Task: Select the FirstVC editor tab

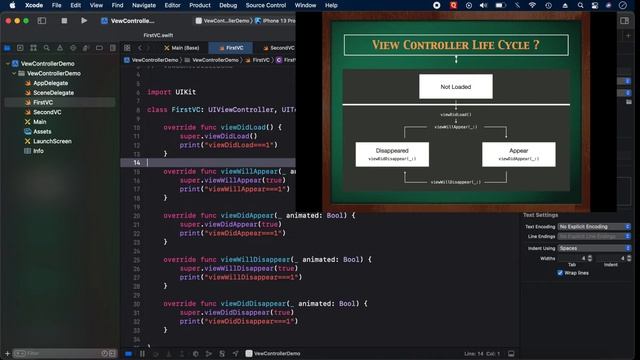Action: (231, 48)
